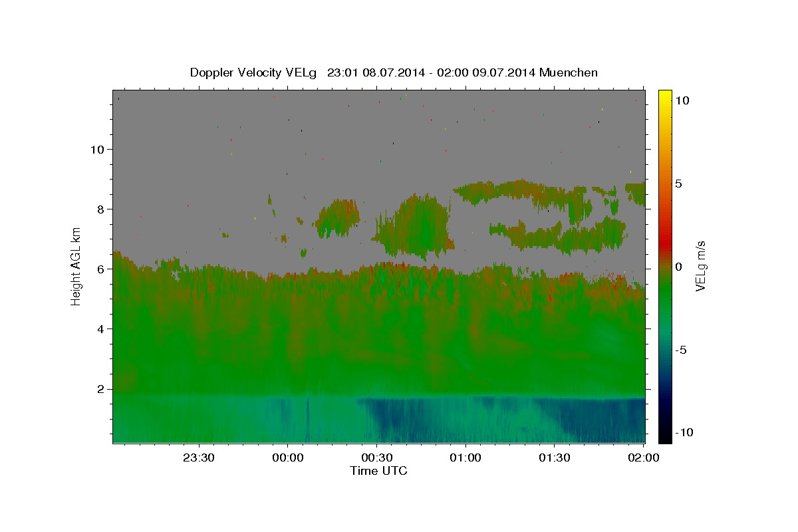Select the '02:00' time axis label

[x=643, y=458]
